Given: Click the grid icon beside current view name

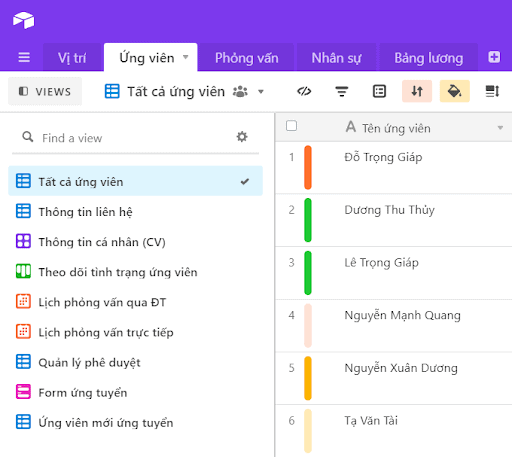Looking at the screenshot, I should click(112, 91).
